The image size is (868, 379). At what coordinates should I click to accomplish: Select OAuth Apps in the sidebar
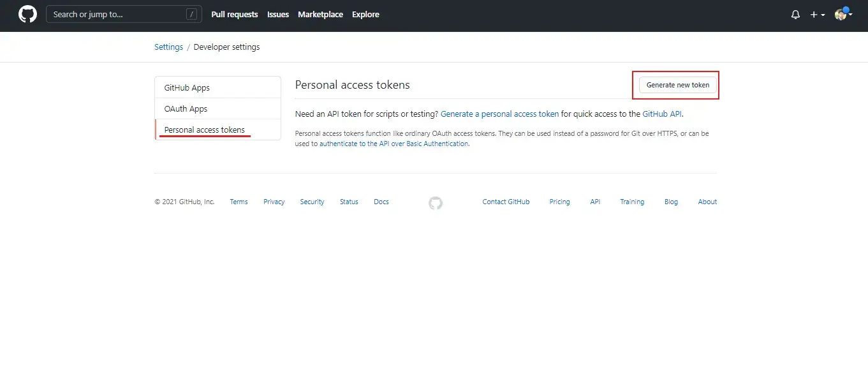point(185,108)
